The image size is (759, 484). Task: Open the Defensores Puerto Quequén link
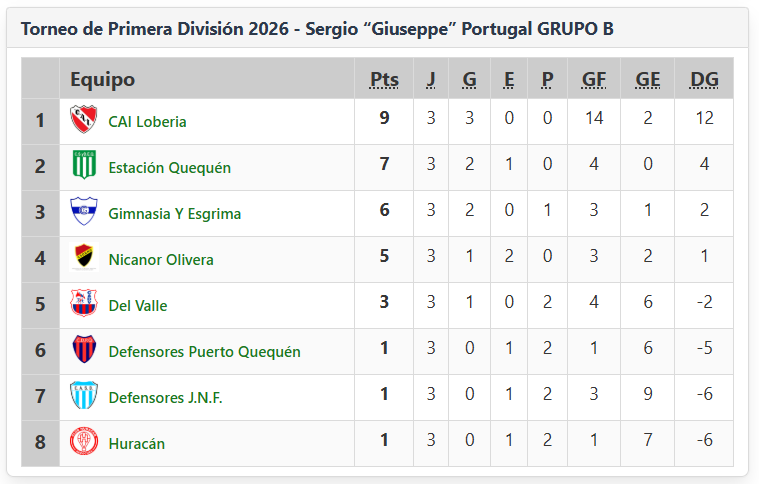204,351
